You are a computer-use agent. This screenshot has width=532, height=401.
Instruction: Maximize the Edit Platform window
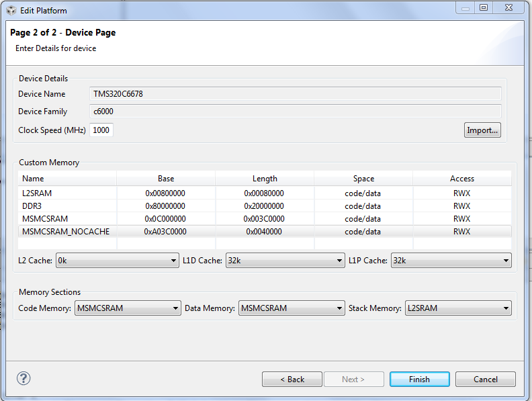[x=484, y=7]
